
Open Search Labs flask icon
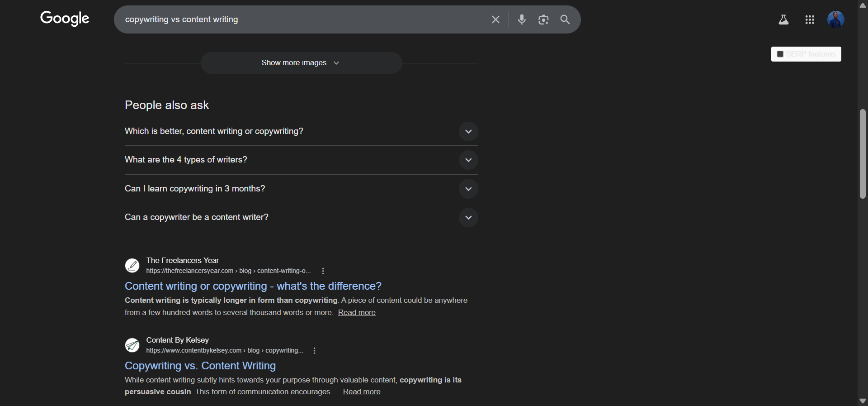(x=783, y=19)
